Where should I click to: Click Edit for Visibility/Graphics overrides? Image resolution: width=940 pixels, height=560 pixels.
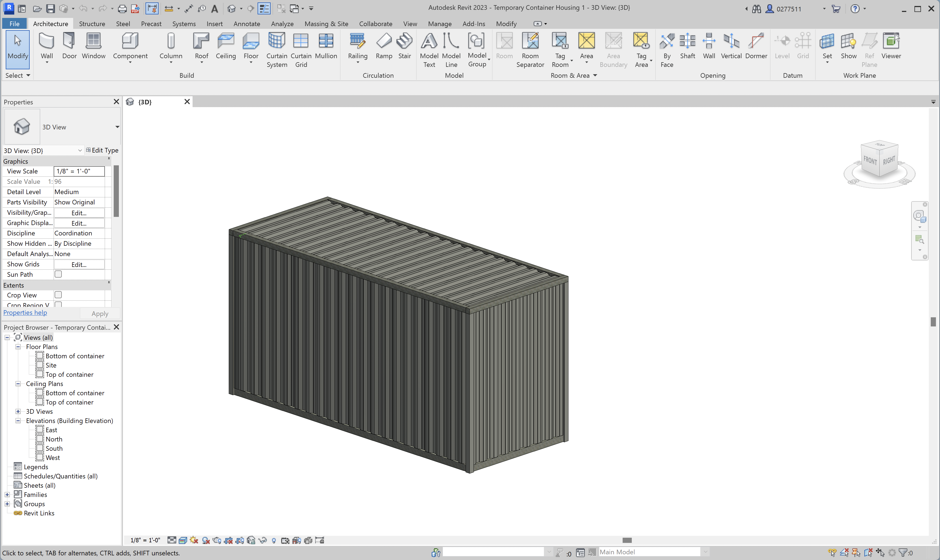click(79, 213)
